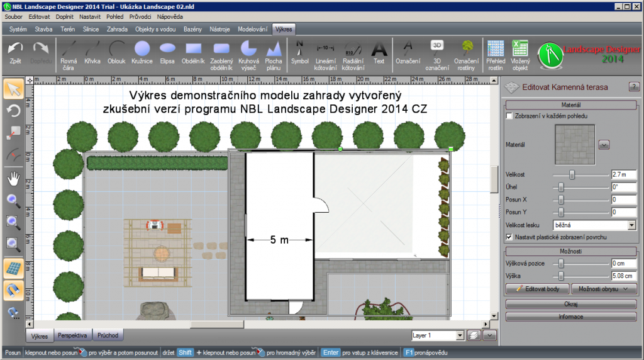Select the Kruhová výseč tool
Screen dimensions: 644x360
point(248,55)
